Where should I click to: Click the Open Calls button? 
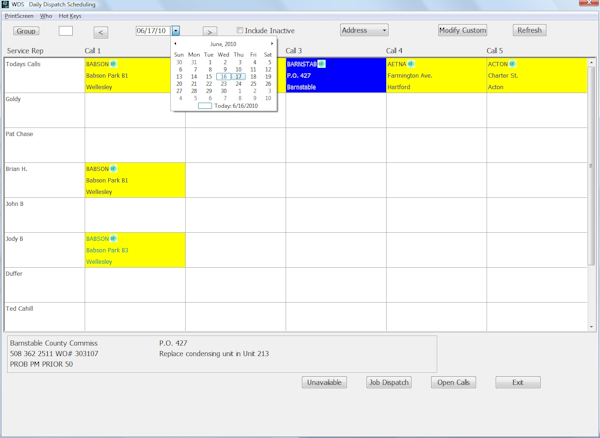coord(453,382)
